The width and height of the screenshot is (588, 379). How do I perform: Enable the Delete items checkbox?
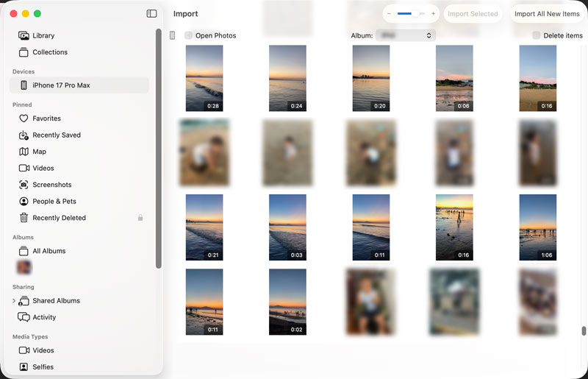point(537,35)
